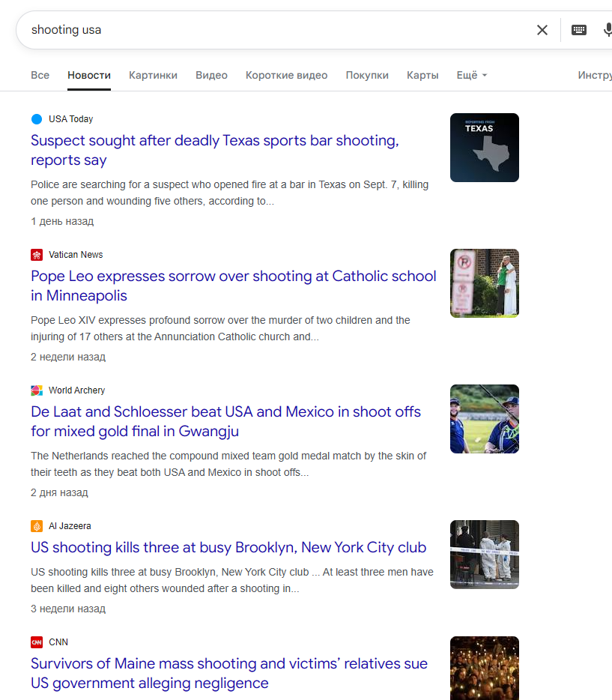Click the snippet starting 'Police are searching'
This screenshot has width=612, height=700.
tap(230, 193)
